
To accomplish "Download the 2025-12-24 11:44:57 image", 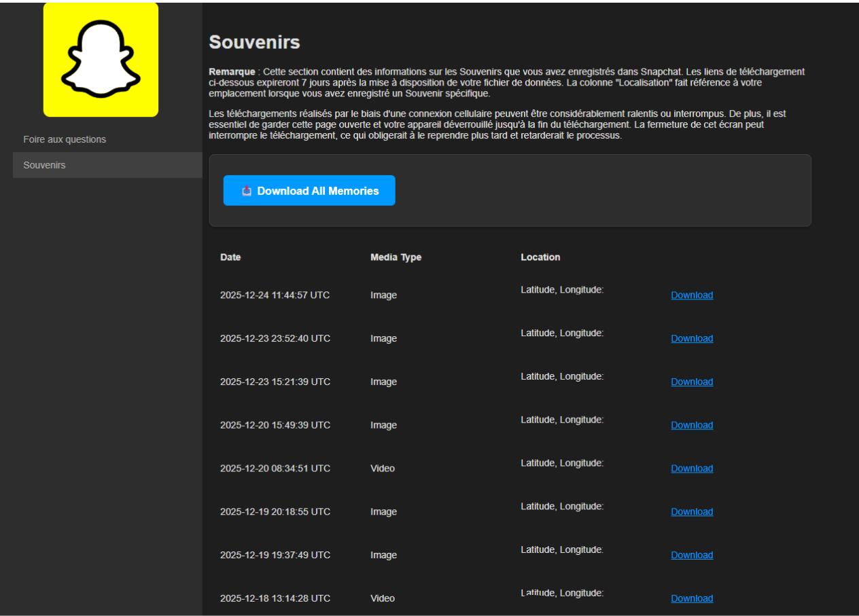I will 692,295.
